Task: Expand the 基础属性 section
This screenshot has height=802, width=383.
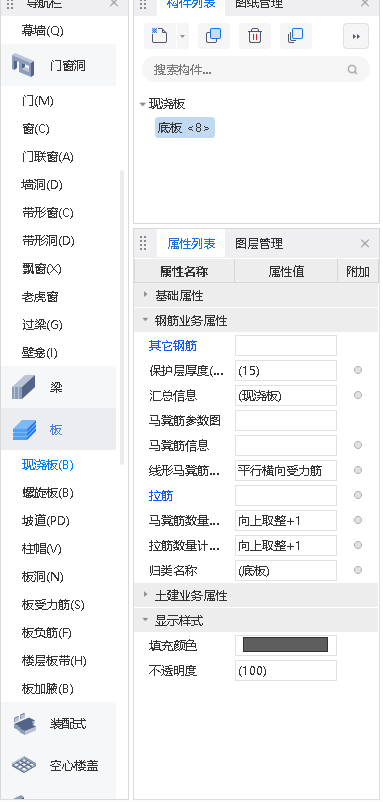Action: 145,295
